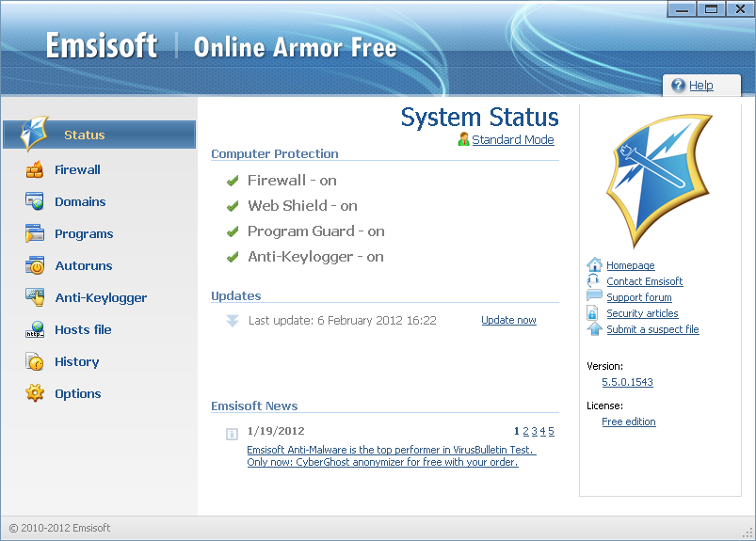This screenshot has width=756, height=541.
Task: Close the Online Armor window
Action: [740, 9]
